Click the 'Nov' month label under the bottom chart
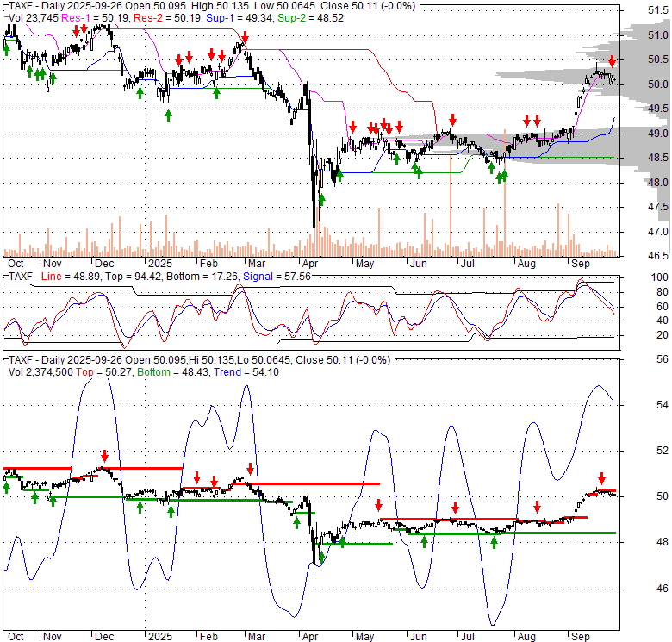 coord(53,637)
